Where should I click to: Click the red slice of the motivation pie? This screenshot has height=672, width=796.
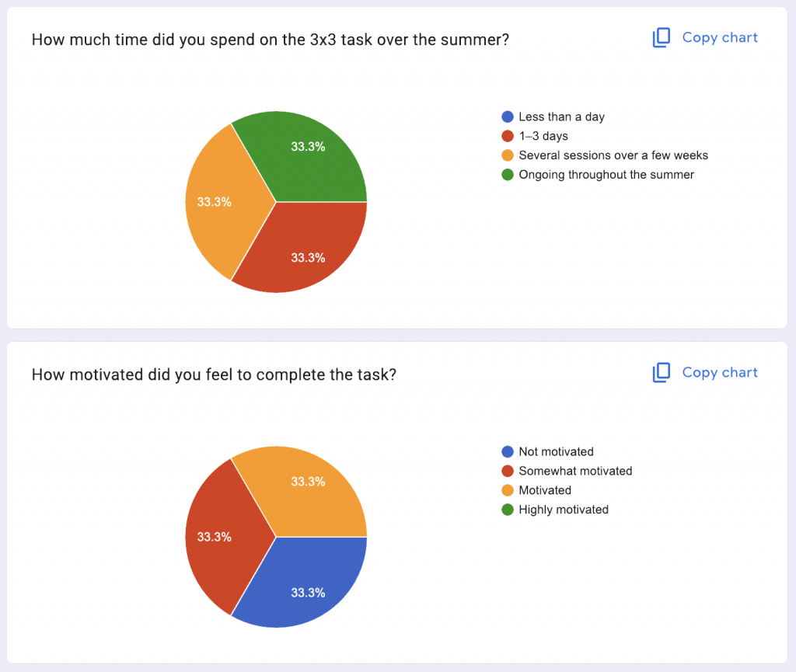coord(222,536)
